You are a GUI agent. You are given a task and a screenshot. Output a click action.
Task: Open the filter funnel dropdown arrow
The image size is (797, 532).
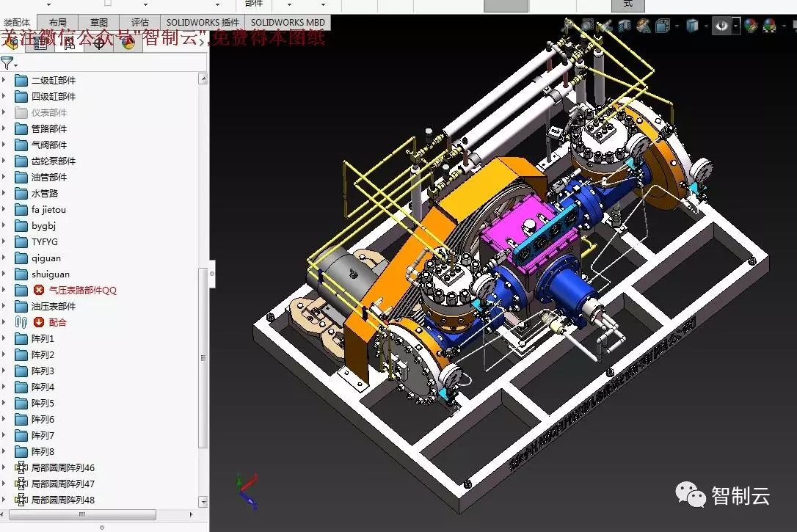(x=15, y=65)
